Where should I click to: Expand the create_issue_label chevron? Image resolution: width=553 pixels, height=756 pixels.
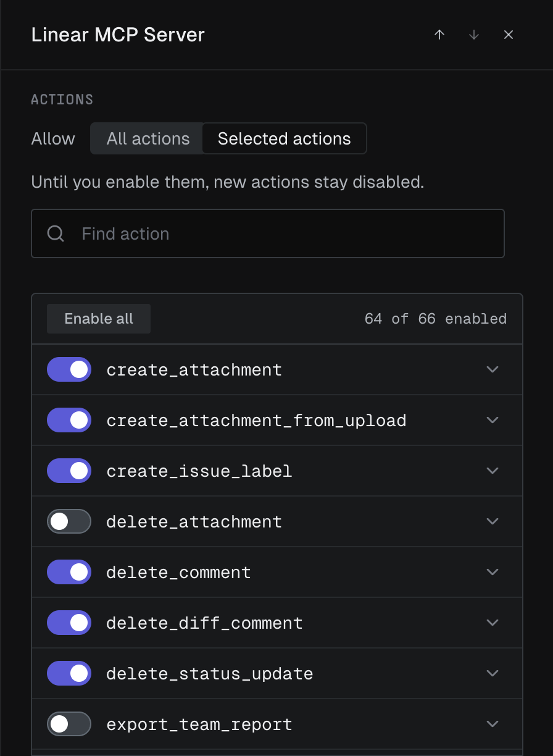point(493,471)
